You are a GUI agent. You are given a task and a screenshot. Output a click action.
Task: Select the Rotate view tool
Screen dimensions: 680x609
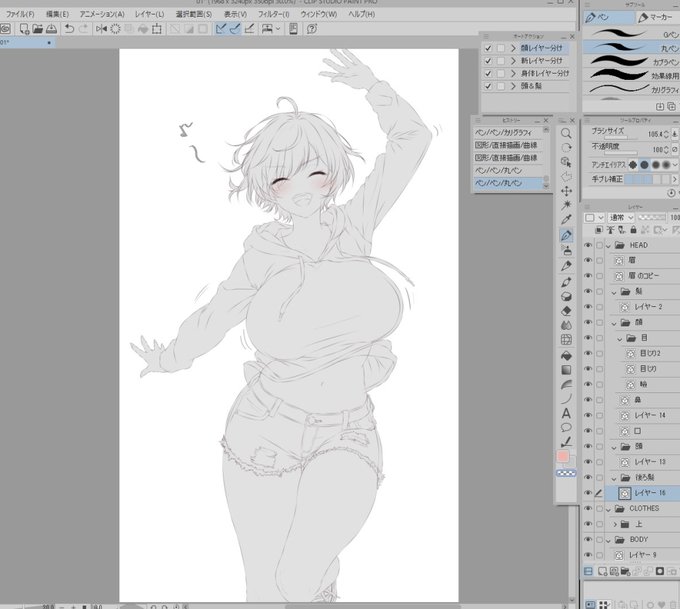coord(566,148)
